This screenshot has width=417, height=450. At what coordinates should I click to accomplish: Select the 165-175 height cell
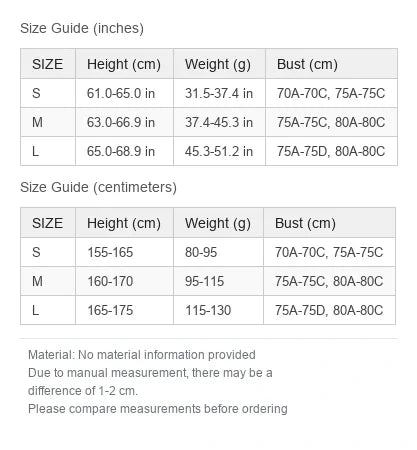click(124, 310)
